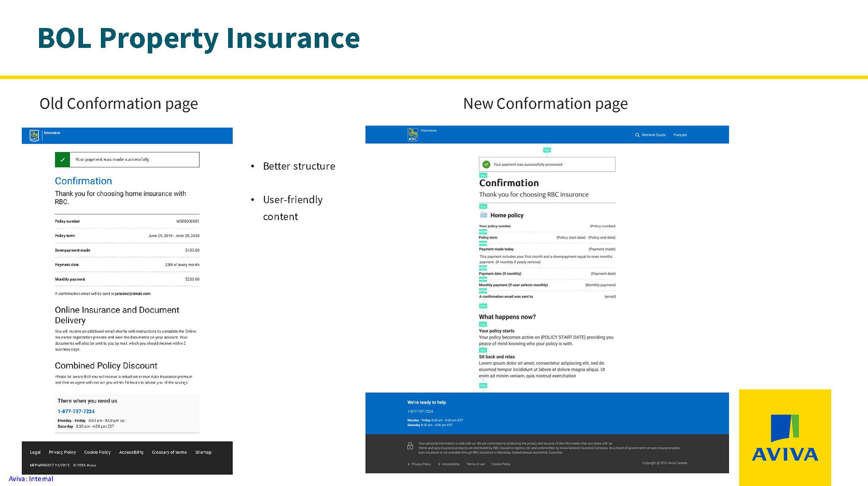Open Sitemap in the old page footer
868x486 pixels.
203,452
